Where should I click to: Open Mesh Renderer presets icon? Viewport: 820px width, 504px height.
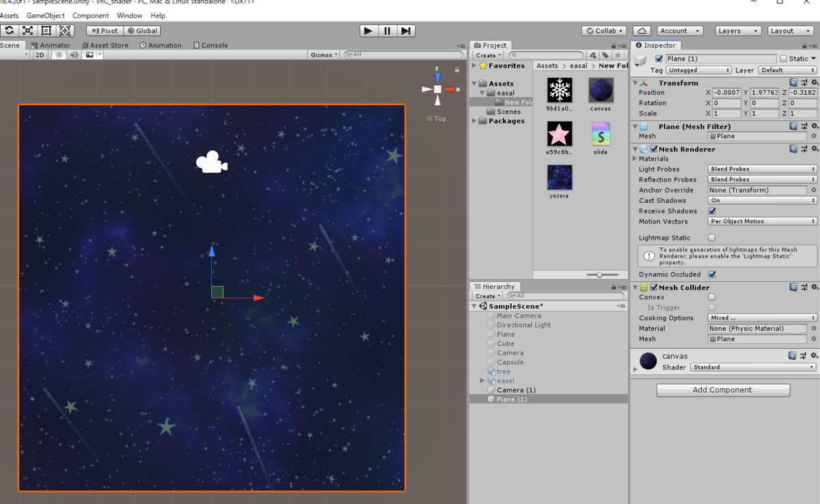pos(804,149)
